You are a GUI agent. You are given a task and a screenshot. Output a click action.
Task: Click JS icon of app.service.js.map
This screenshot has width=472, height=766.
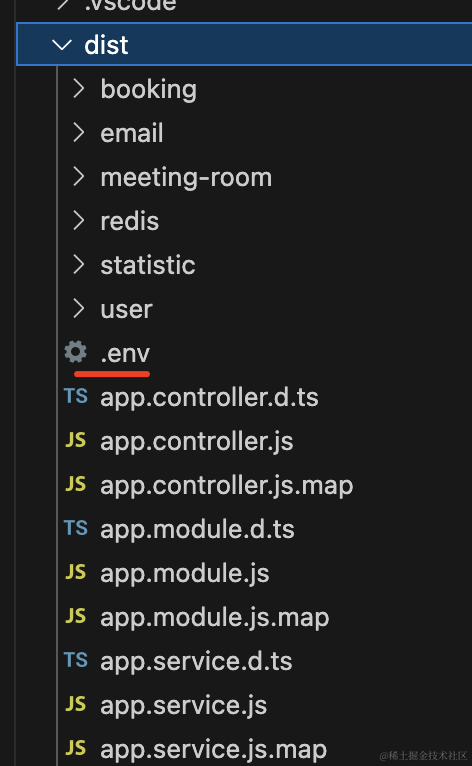(x=76, y=748)
